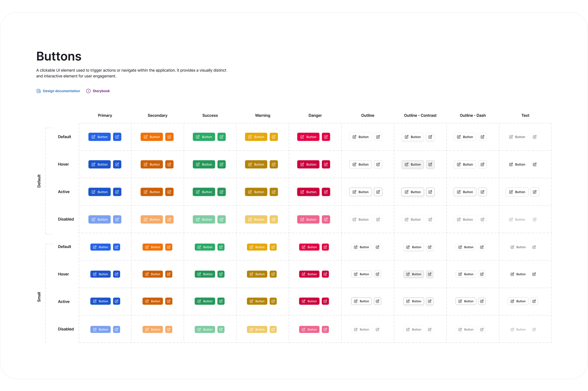Click the Text active small icon-only button
This screenshot has width=588, height=391.
pyautogui.click(x=534, y=301)
